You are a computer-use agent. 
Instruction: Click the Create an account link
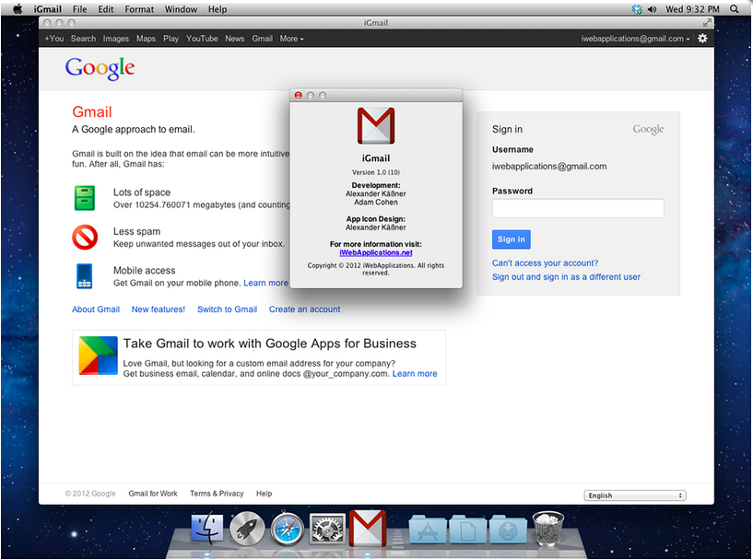click(x=304, y=309)
